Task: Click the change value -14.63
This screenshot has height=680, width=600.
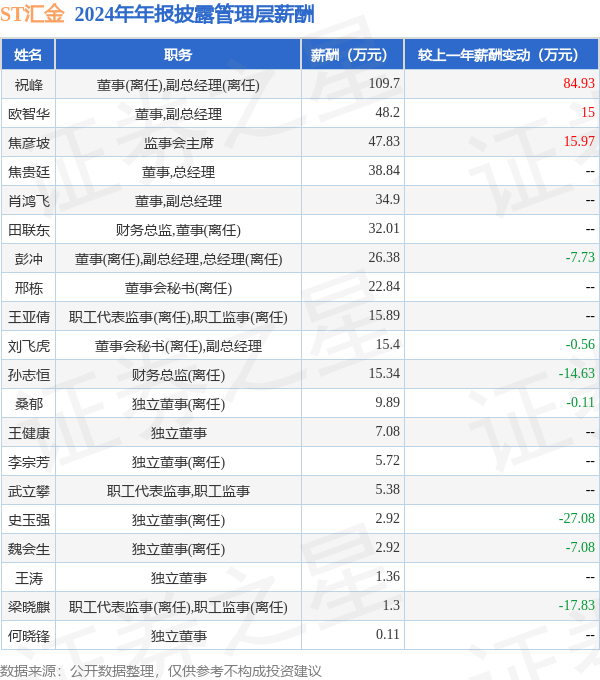Action: 577,374
